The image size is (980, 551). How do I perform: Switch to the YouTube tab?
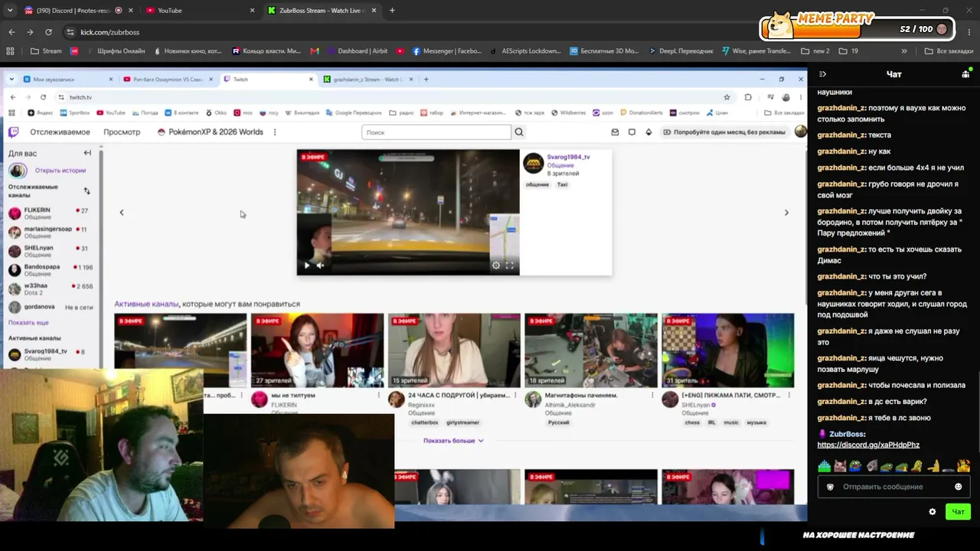coord(200,11)
